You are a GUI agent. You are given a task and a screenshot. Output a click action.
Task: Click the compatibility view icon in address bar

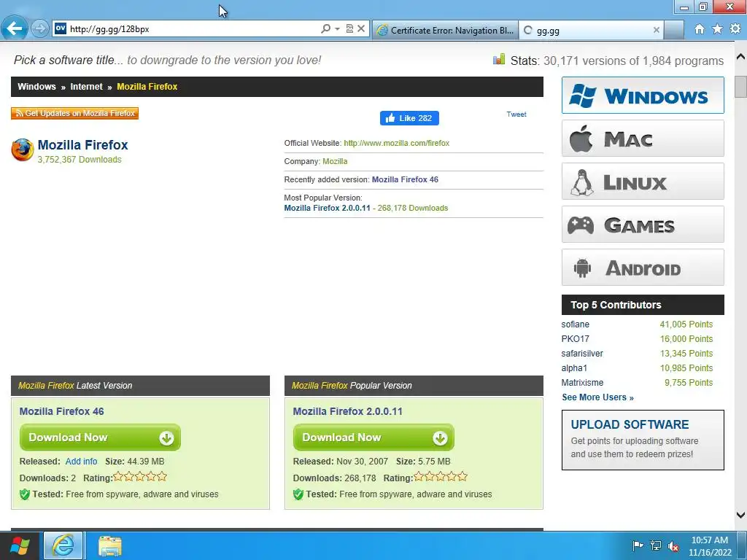[x=349, y=28]
